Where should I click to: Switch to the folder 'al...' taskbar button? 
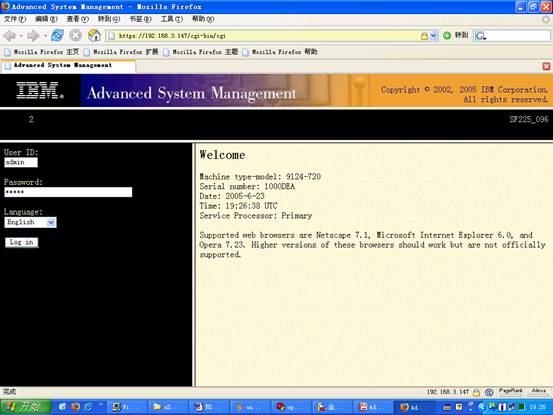click(168, 407)
